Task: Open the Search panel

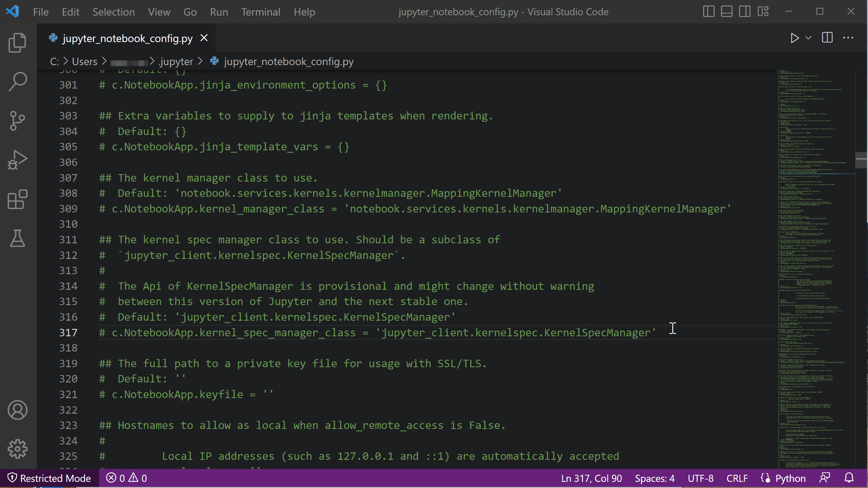Action: pos(17,81)
